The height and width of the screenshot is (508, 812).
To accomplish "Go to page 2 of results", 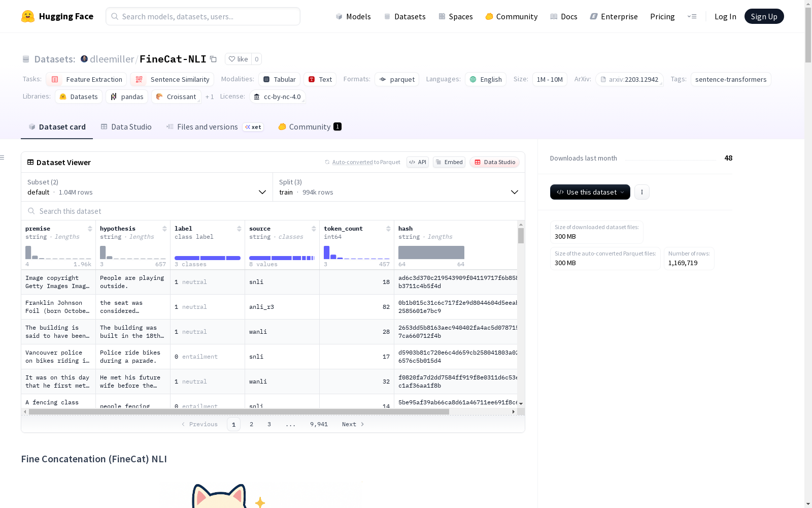I will [251, 424].
